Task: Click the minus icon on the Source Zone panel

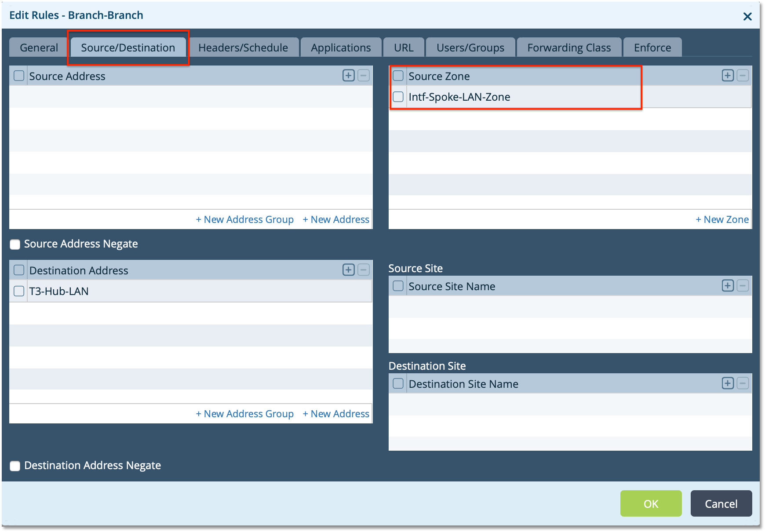Action: click(x=743, y=75)
